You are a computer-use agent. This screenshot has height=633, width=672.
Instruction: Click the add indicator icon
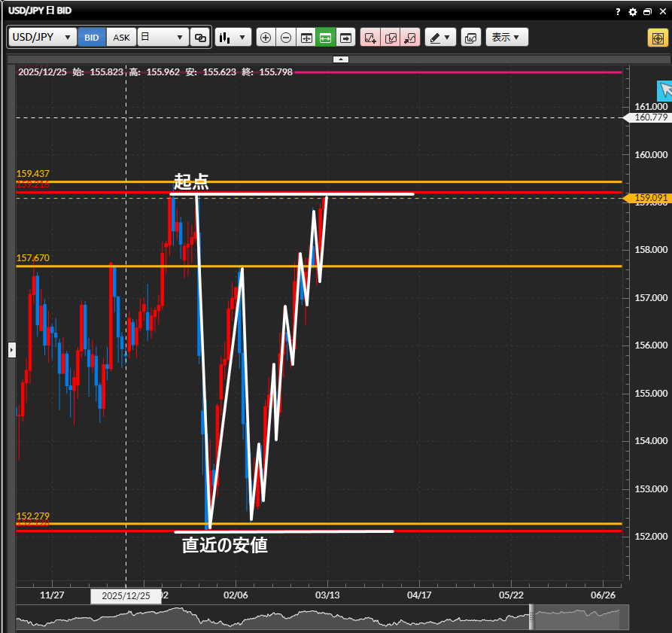[x=370, y=37]
